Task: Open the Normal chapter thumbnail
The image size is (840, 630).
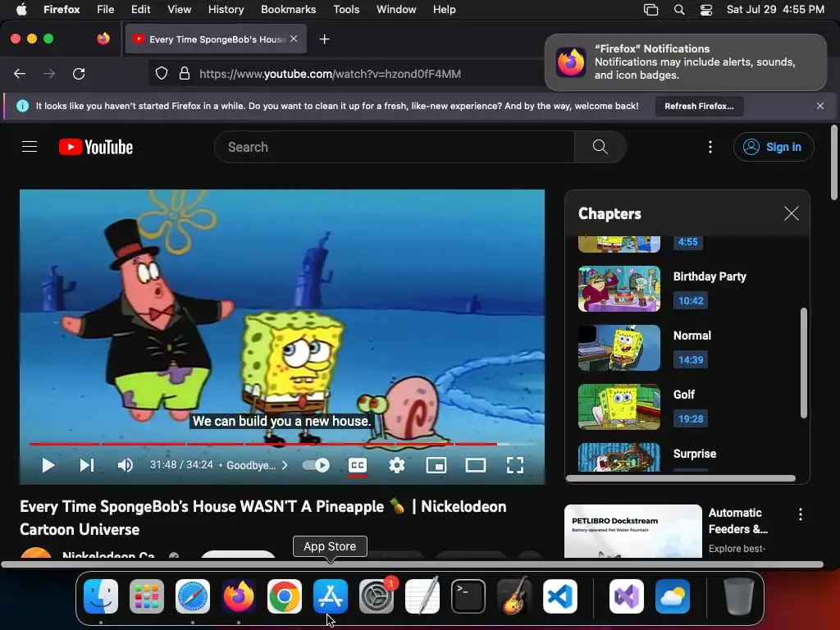Action: coord(619,348)
